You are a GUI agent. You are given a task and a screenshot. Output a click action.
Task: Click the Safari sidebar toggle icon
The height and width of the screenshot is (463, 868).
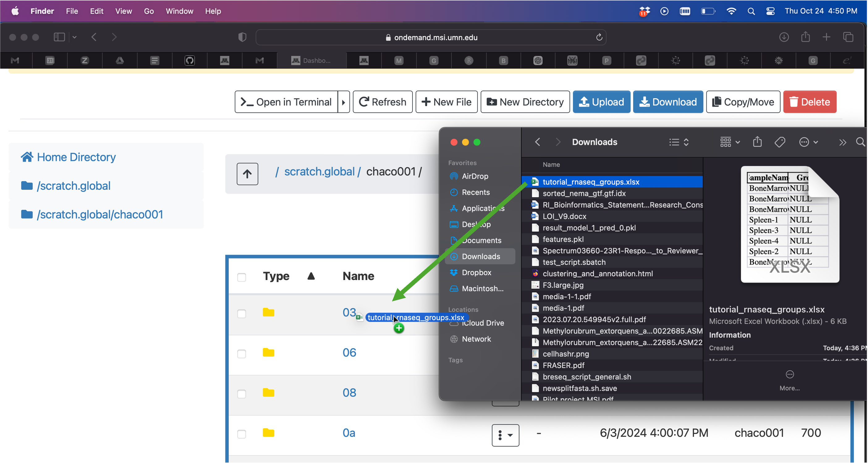coord(59,37)
